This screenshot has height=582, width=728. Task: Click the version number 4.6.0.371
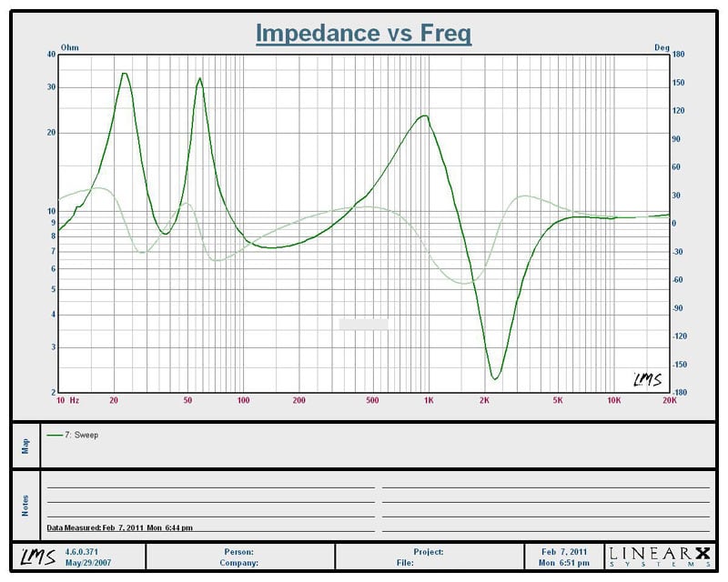86,551
